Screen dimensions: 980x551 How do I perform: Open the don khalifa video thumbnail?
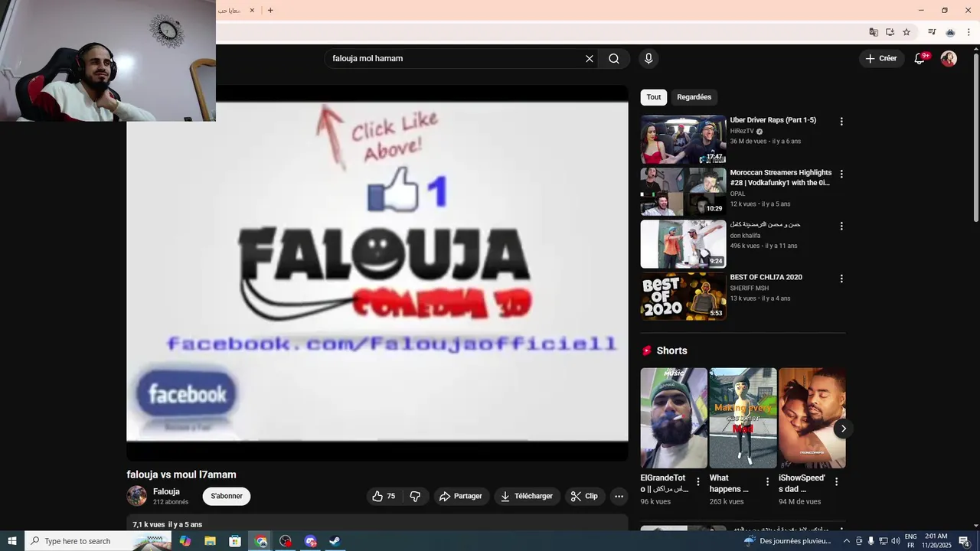tap(683, 244)
